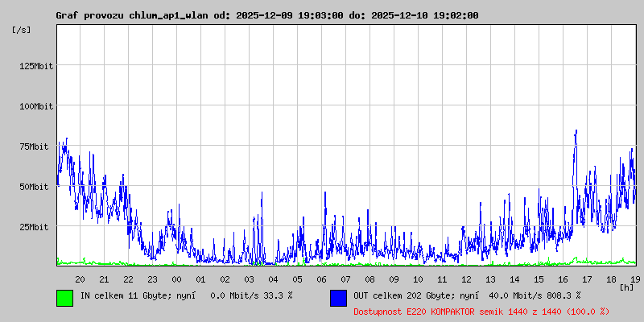
Task: Click hour marker 19 on time axis
Action: tap(634, 279)
